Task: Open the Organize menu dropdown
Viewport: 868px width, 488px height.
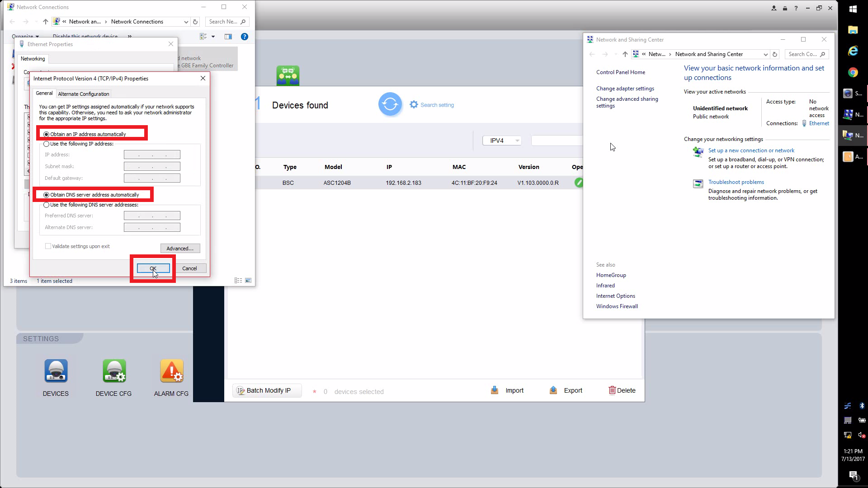Action: tap(25, 36)
